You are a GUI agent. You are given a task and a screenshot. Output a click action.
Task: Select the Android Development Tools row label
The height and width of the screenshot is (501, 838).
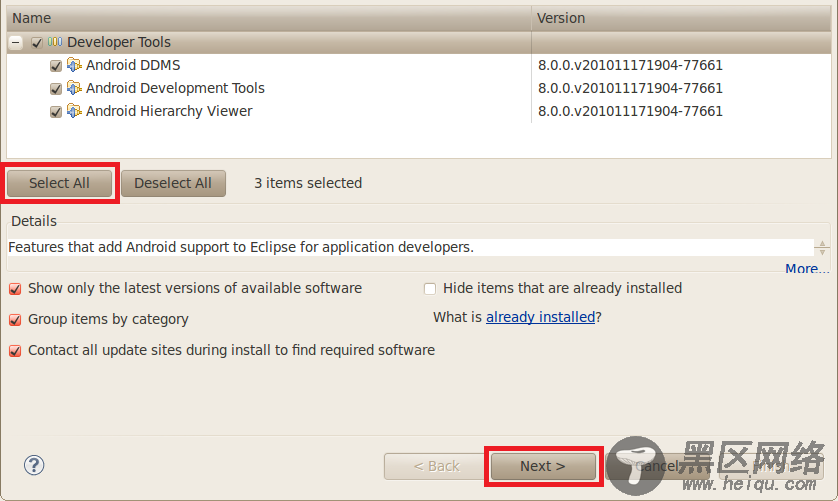(x=175, y=88)
